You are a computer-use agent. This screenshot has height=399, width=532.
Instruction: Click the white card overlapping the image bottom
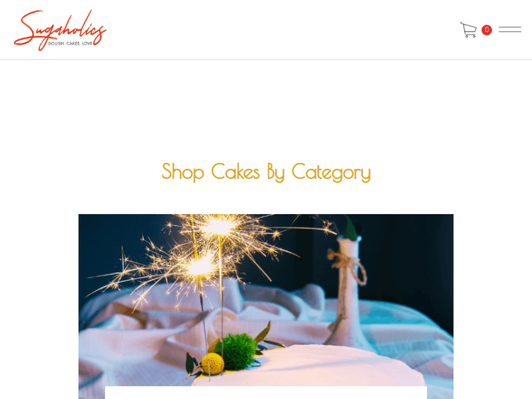click(266, 393)
